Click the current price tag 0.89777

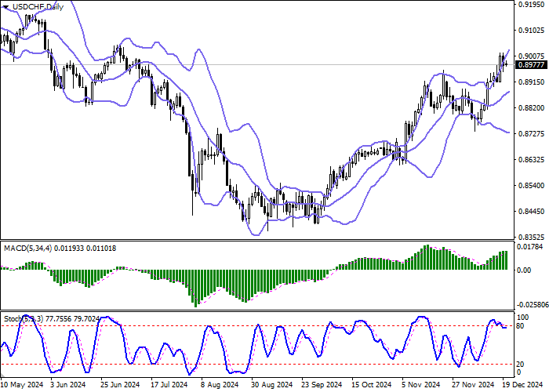(531, 65)
